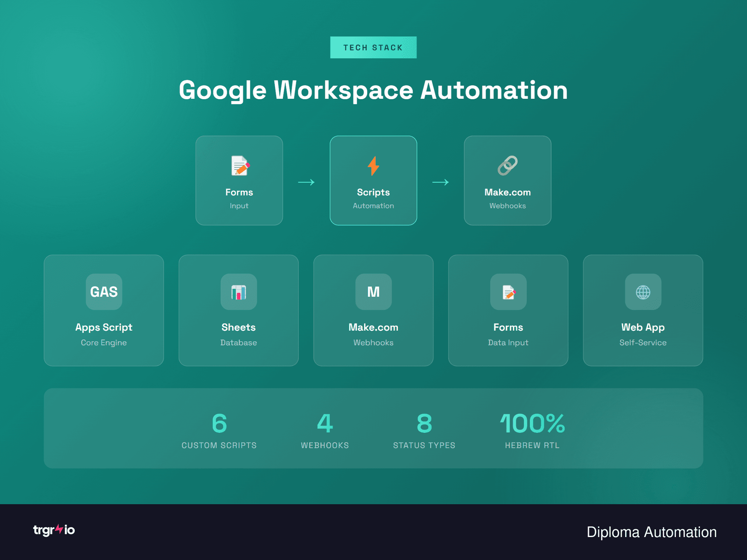The height and width of the screenshot is (560, 747).
Task: Enable the Apps Script Core Engine card
Action: [x=103, y=310]
